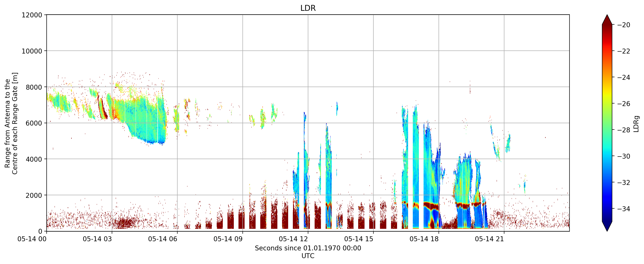This screenshot has width=644, height=264.
Task: Click the y-axis tick label "2000"
Action: click(34, 195)
